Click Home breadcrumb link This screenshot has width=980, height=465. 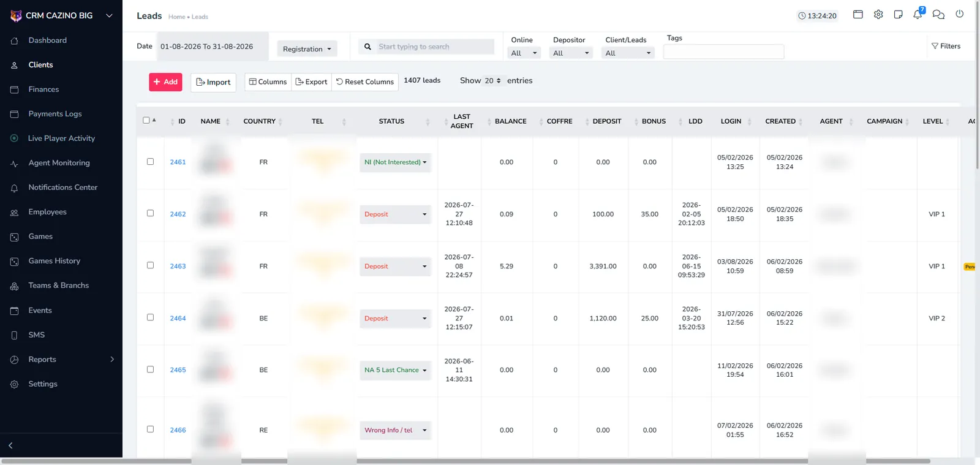(176, 17)
